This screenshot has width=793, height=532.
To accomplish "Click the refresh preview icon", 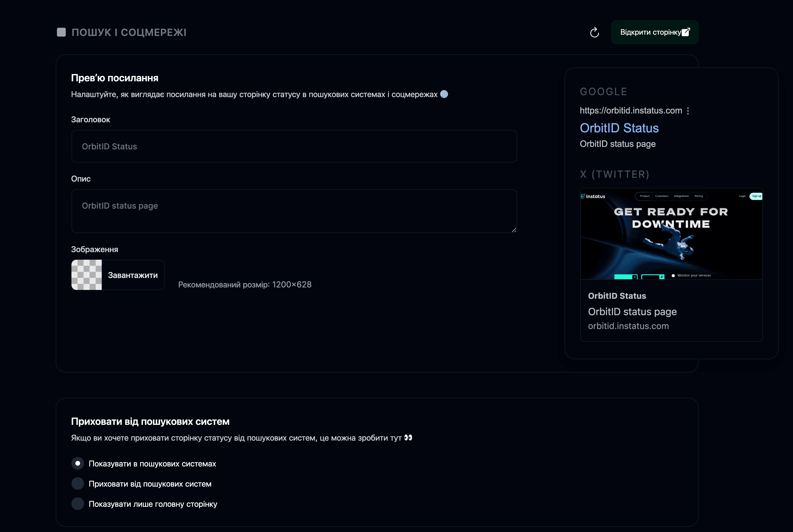I will [x=594, y=32].
